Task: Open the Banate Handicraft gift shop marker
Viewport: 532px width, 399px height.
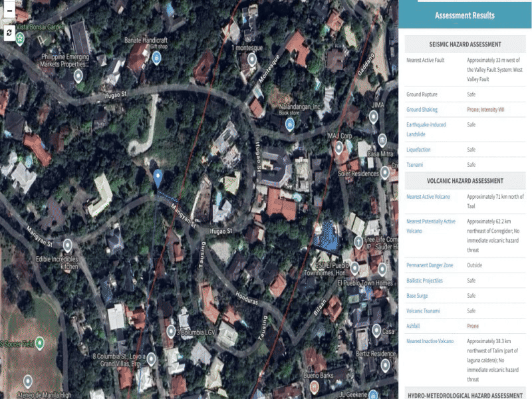Action: click(x=156, y=59)
